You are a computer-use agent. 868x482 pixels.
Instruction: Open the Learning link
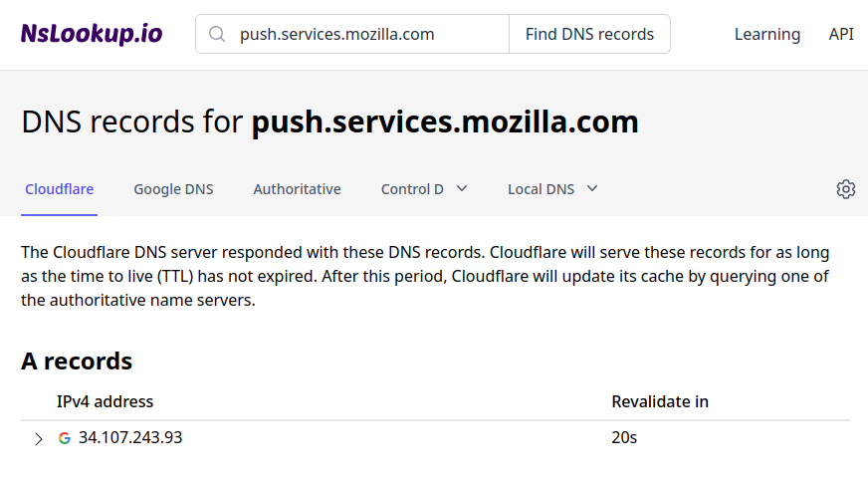click(x=766, y=34)
